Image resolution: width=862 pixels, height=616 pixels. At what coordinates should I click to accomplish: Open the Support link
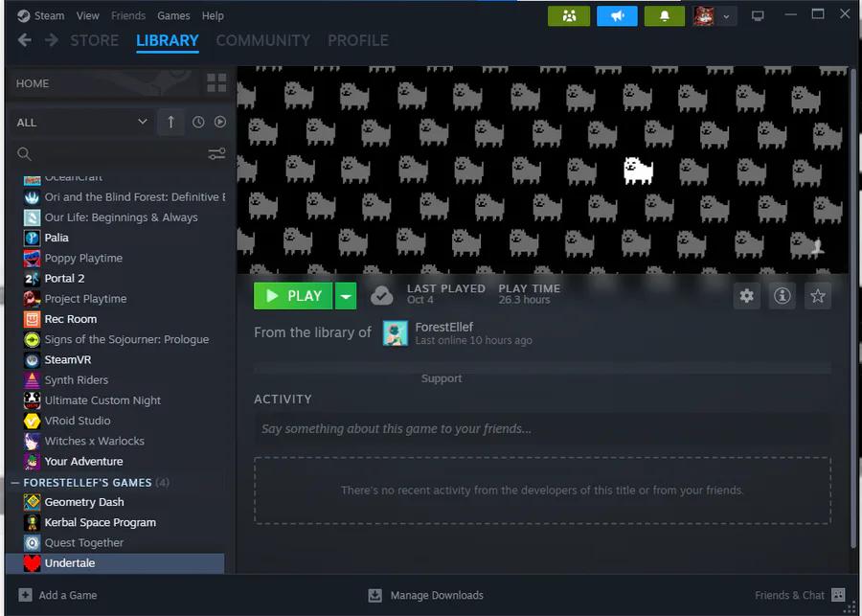[442, 378]
